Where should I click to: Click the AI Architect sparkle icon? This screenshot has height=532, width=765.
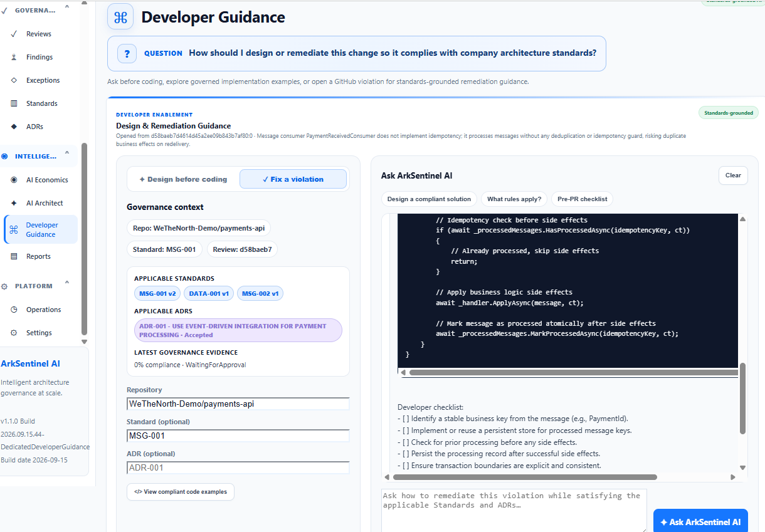14,203
